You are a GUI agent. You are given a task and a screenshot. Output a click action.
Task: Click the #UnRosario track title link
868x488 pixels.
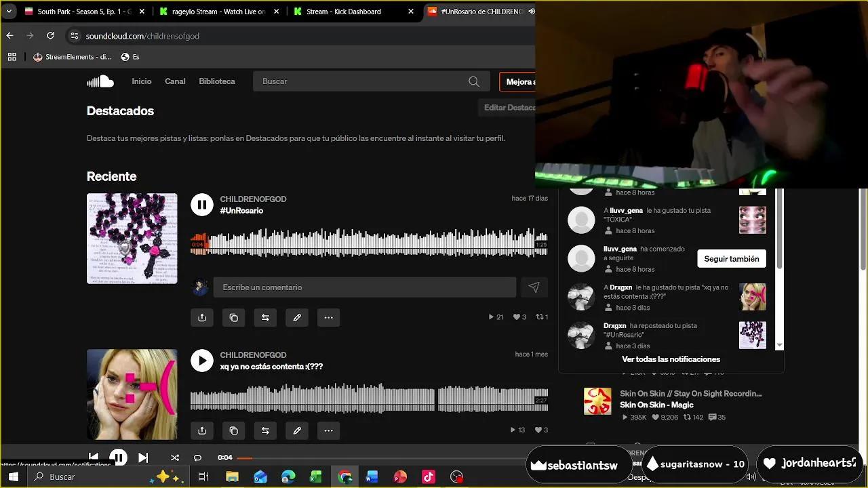[x=241, y=211]
